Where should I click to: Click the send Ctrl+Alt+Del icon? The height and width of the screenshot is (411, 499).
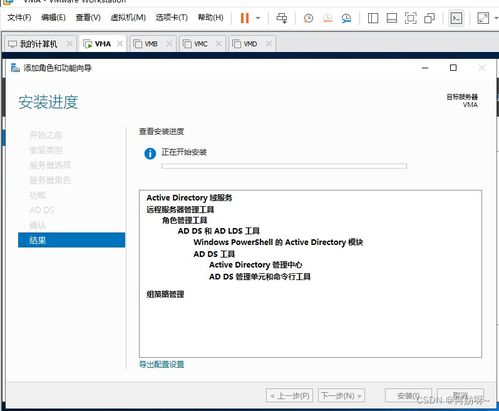pyautogui.click(x=282, y=18)
